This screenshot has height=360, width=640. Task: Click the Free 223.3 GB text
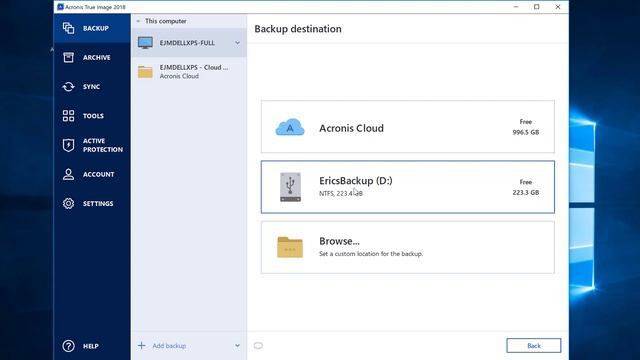point(526,187)
